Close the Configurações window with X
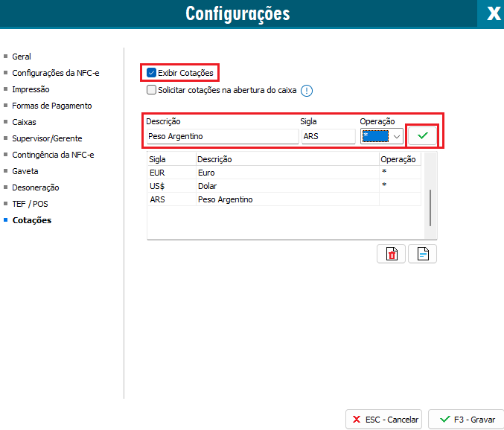This screenshot has height=430, width=504. (492, 13)
